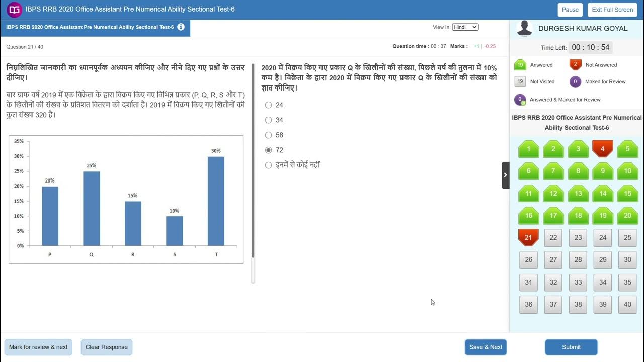Click the Not Visited legend icon
The height and width of the screenshot is (362, 644).
coord(520,81)
